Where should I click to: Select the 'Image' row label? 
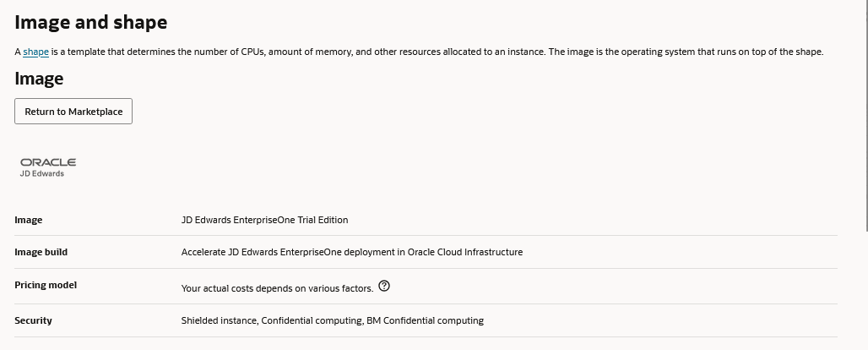pos(29,220)
